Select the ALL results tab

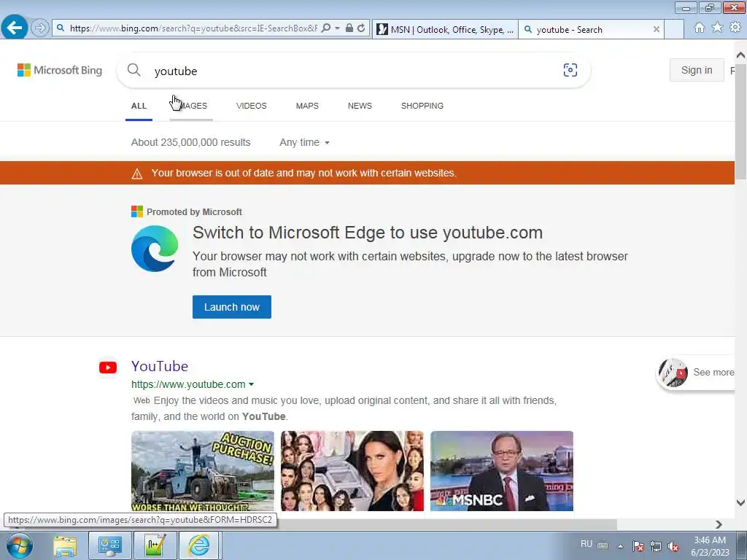(x=139, y=106)
